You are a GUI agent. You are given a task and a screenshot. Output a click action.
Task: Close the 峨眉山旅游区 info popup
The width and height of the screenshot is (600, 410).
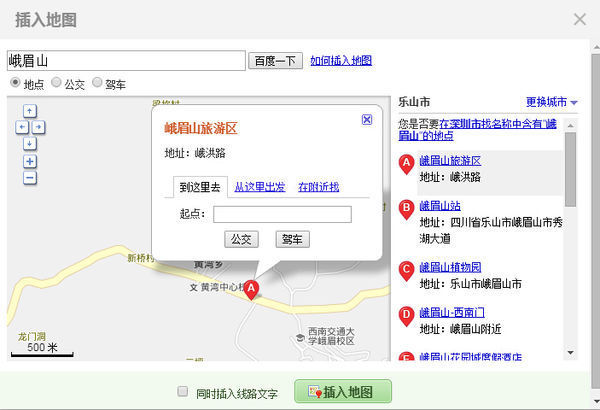pos(366,119)
